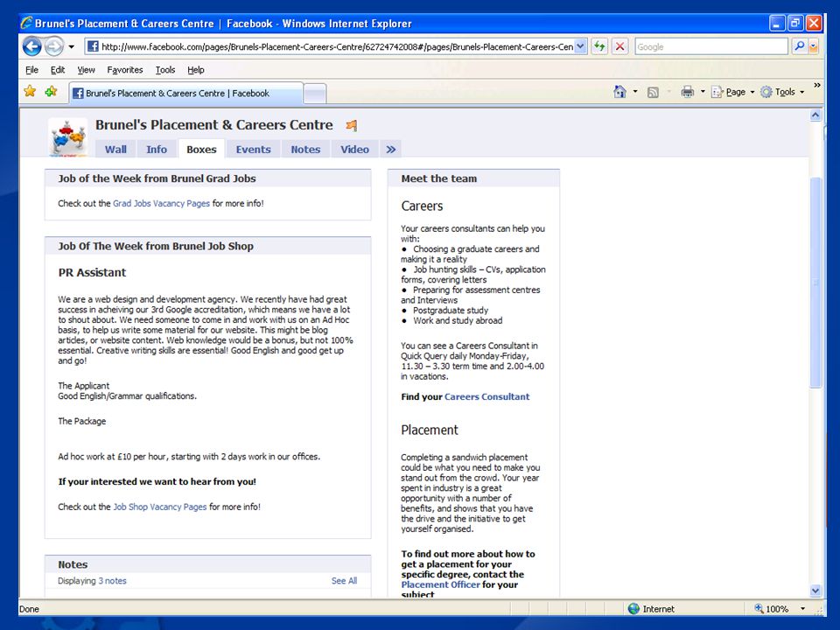Viewport: 840px width, 630px height.
Task: Click the Job of the Week Grad Jobs header
Action: coord(208,178)
